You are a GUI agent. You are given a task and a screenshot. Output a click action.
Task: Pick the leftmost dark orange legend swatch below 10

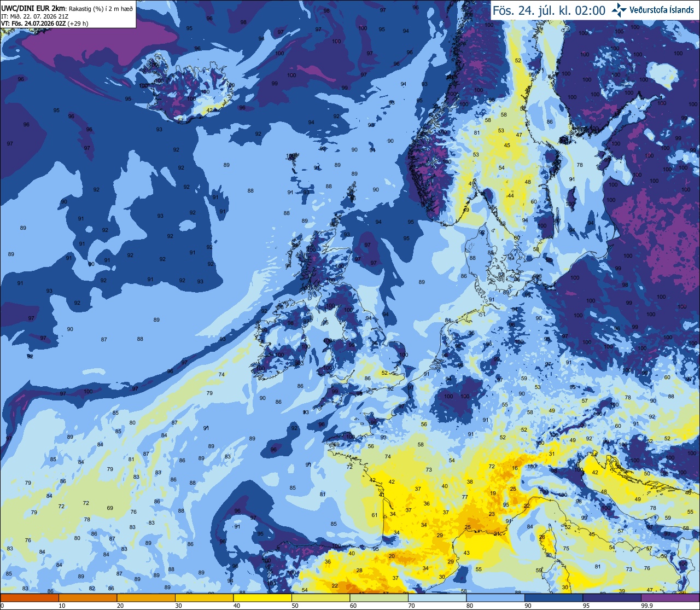point(29,597)
